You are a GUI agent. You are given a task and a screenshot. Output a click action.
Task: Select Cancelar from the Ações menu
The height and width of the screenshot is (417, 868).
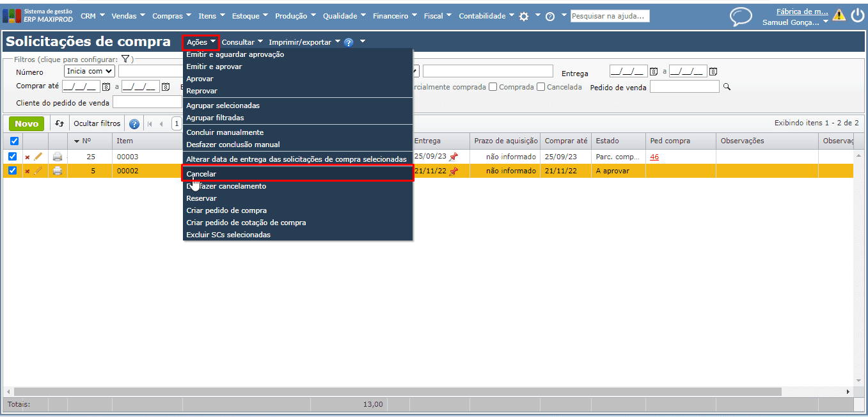click(201, 174)
